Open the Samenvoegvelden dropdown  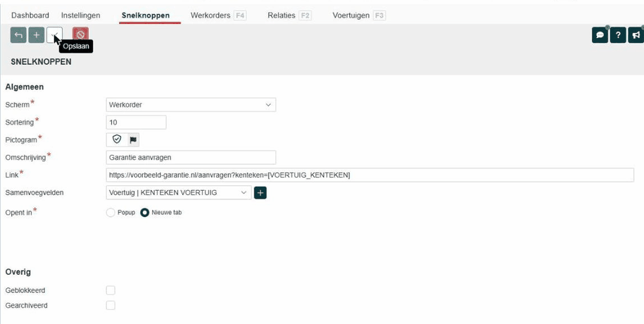(x=179, y=192)
